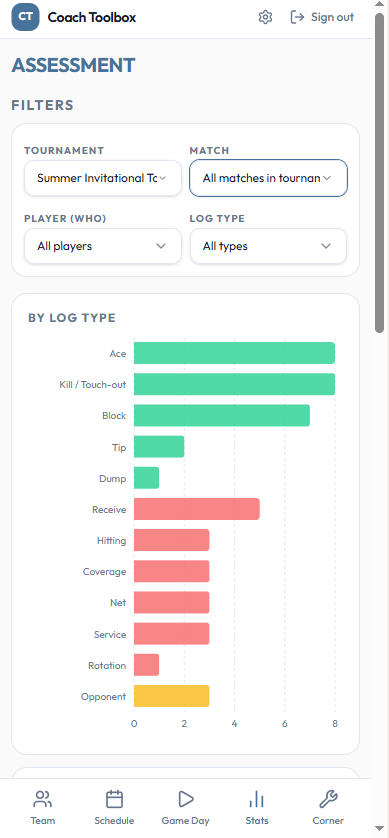Open the Game Day play icon
The height and width of the screenshot is (838, 389).
[185, 800]
